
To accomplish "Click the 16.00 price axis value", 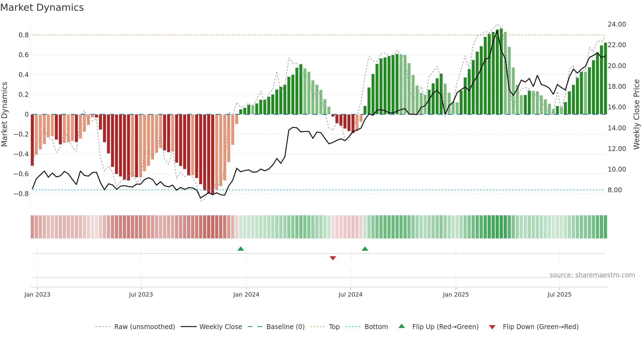I will point(617,107).
